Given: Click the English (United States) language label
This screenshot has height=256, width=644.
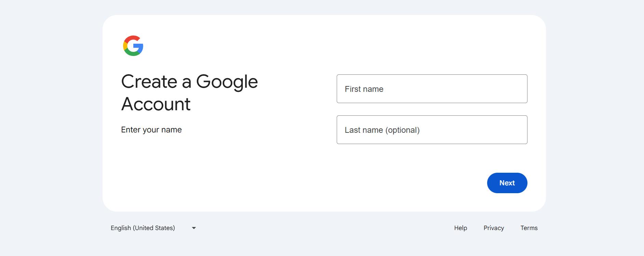Looking at the screenshot, I should [142, 228].
